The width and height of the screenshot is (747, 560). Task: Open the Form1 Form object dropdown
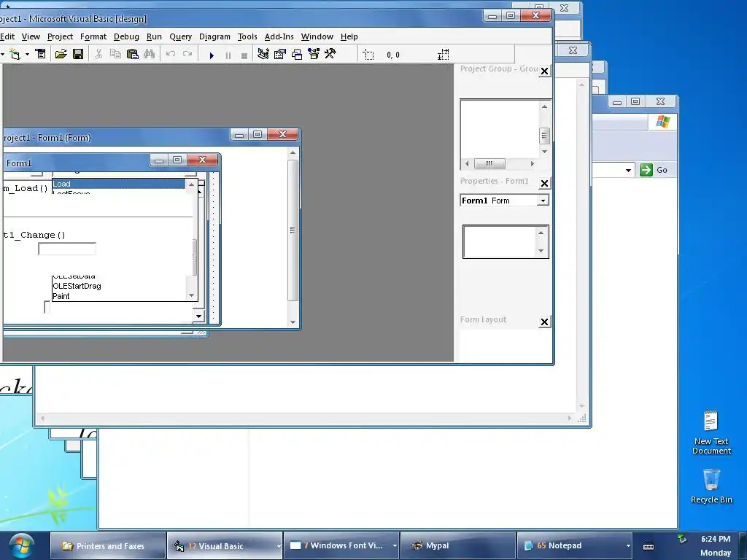(x=543, y=201)
